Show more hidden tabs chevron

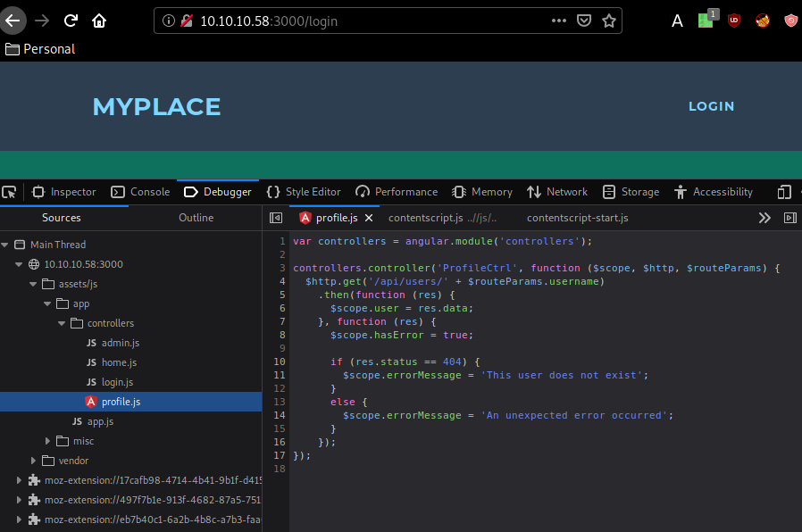click(764, 218)
